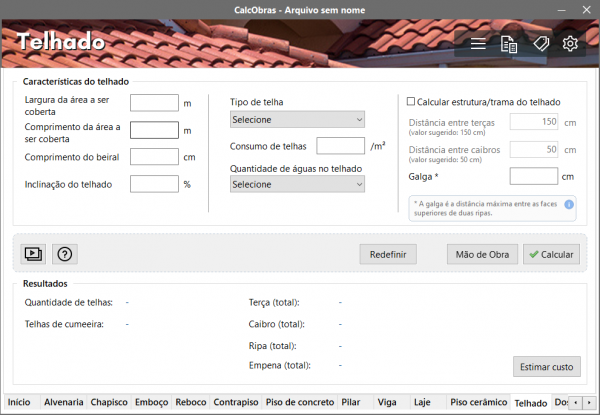Play the video tutorial icon button
The height and width of the screenshot is (415, 600).
click(34, 254)
